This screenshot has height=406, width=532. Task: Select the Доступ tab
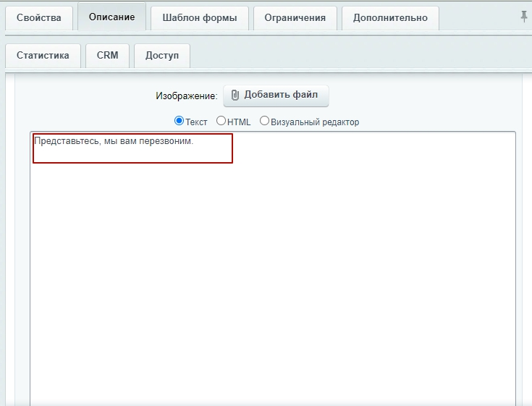162,56
